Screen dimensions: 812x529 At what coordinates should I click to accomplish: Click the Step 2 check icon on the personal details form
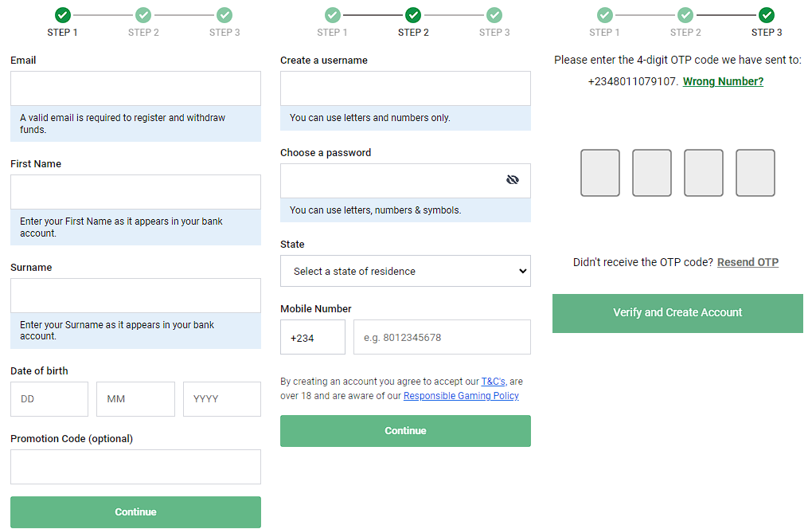[143, 14]
